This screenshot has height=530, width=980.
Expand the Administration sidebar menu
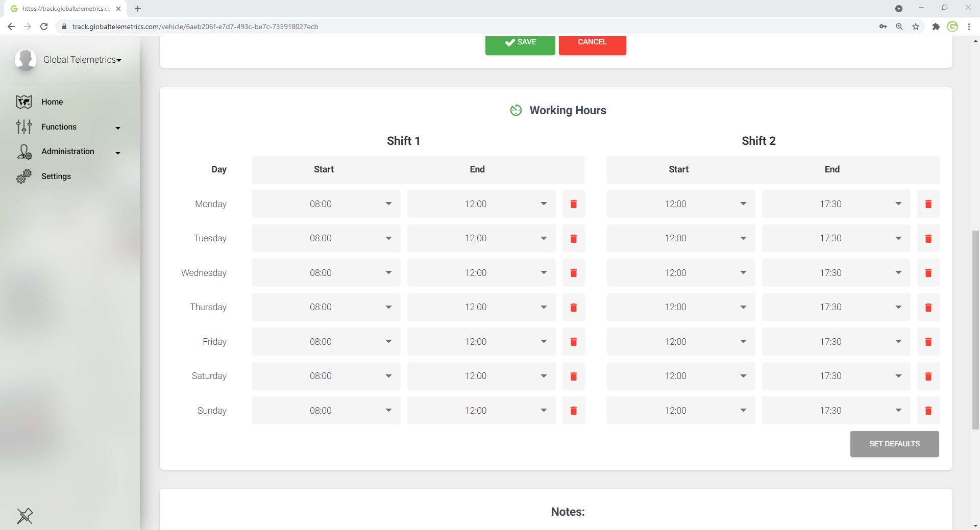(69, 152)
